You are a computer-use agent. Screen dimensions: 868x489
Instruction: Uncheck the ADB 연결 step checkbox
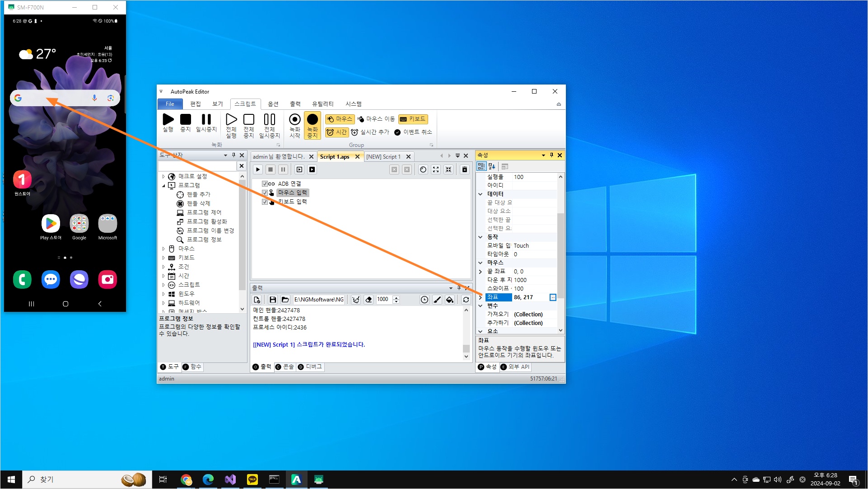pyautogui.click(x=265, y=184)
